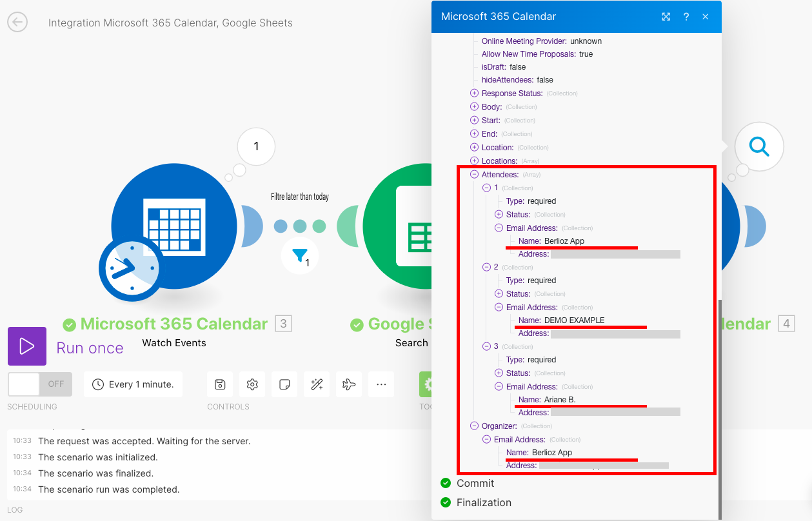Click the 'Filtre later than today' label
812x521 pixels.
coord(300,197)
